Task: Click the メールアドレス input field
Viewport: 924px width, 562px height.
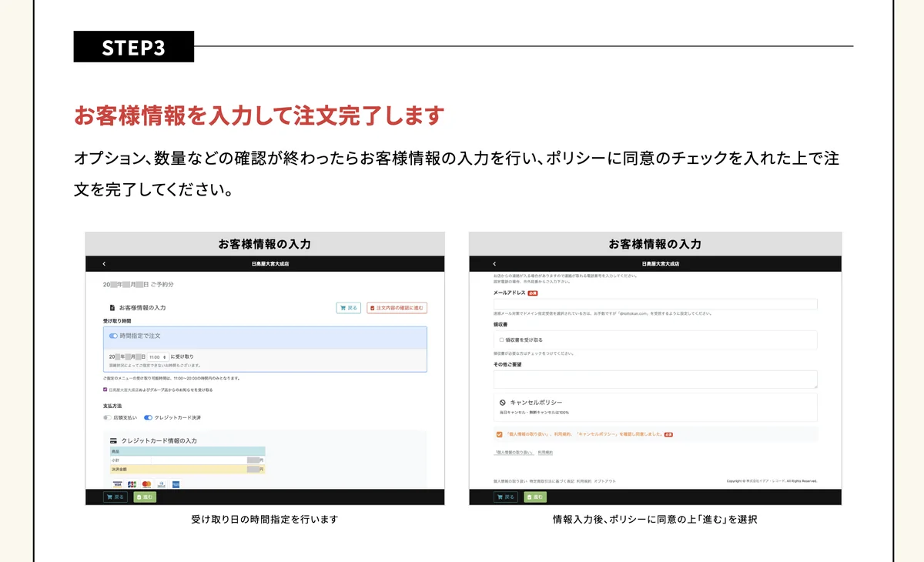Action: tap(655, 304)
